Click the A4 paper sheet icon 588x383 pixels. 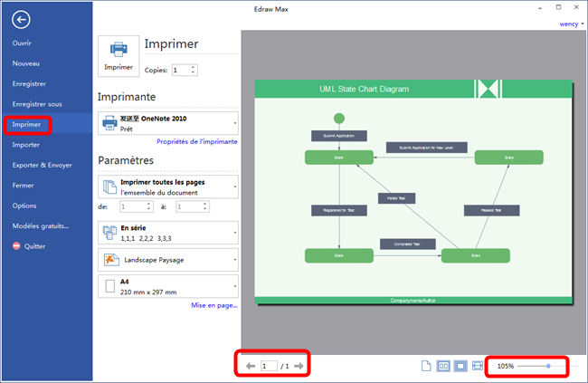click(x=109, y=286)
